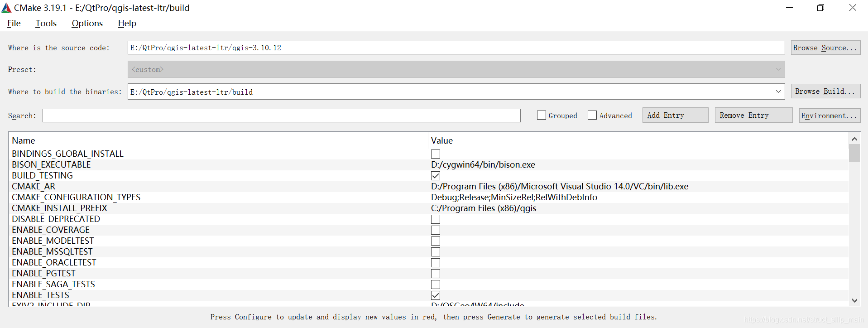Toggle ENABLE_ORACLETEST checkbox
Screen dimensions: 868x328
coord(436,263)
